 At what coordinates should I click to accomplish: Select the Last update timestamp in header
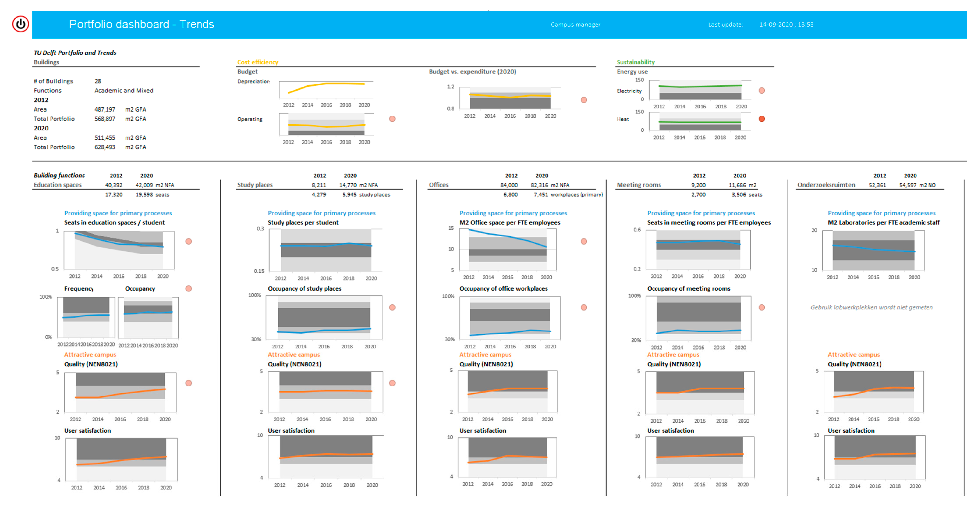pos(786,24)
